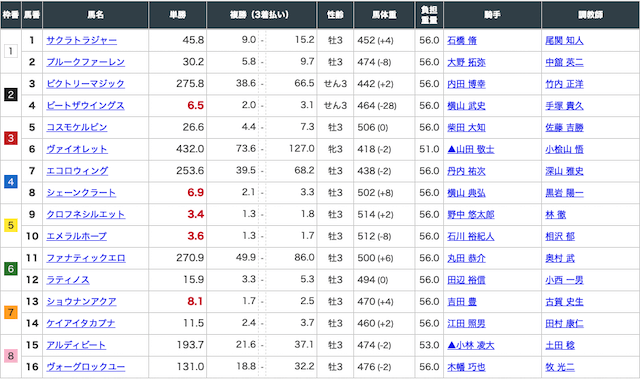Click blue frame number 4 badge
This screenshot has height=379, width=640.
click(x=11, y=182)
